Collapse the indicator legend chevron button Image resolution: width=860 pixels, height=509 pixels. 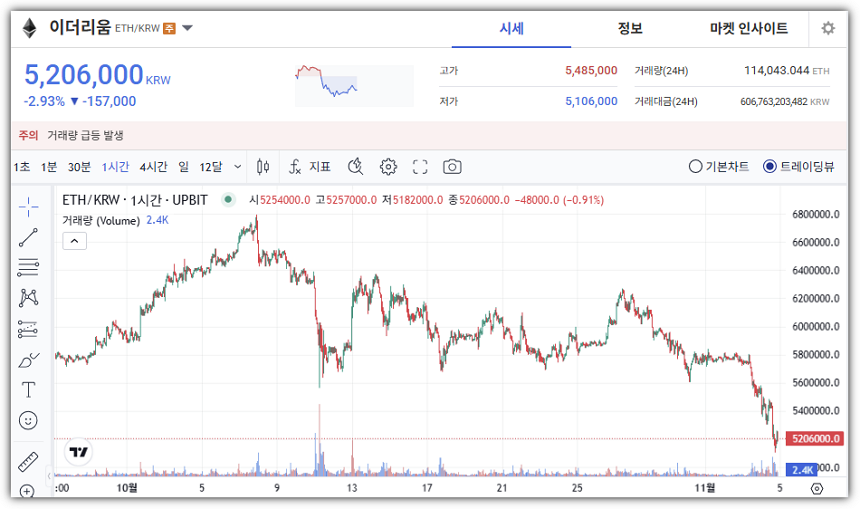click(75, 241)
